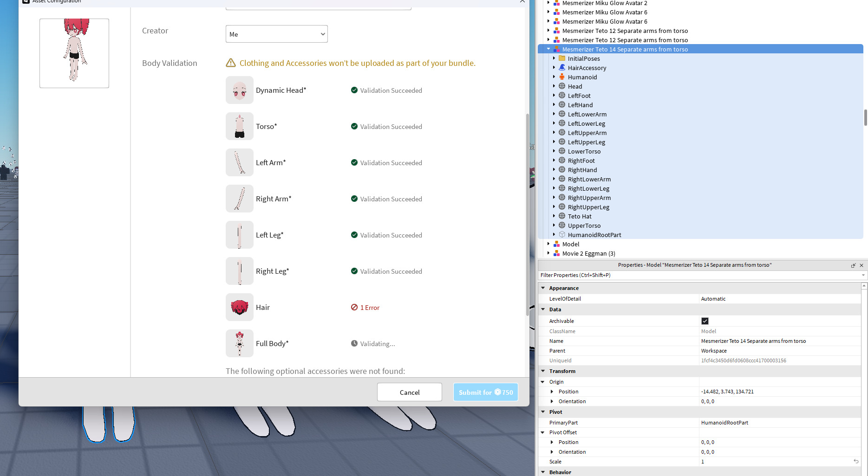
Task: Open the Creator dropdown
Action: [276, 33]
